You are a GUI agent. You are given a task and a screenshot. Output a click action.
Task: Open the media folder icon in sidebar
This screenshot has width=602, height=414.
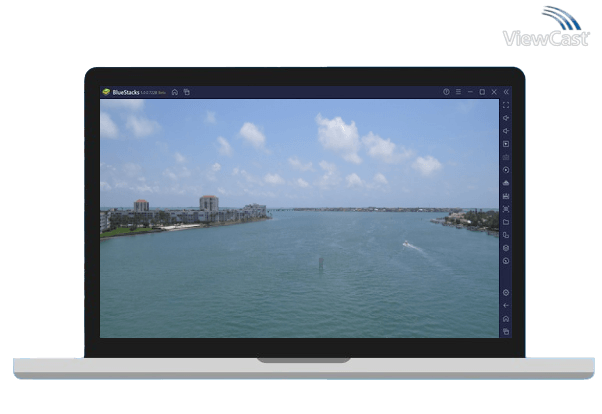[x=506, y=222]
